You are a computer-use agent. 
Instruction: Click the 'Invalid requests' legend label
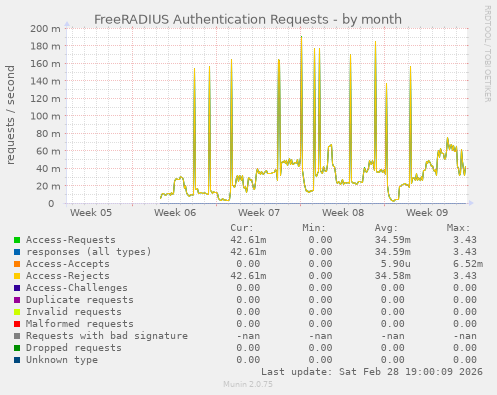click(74, 312)
